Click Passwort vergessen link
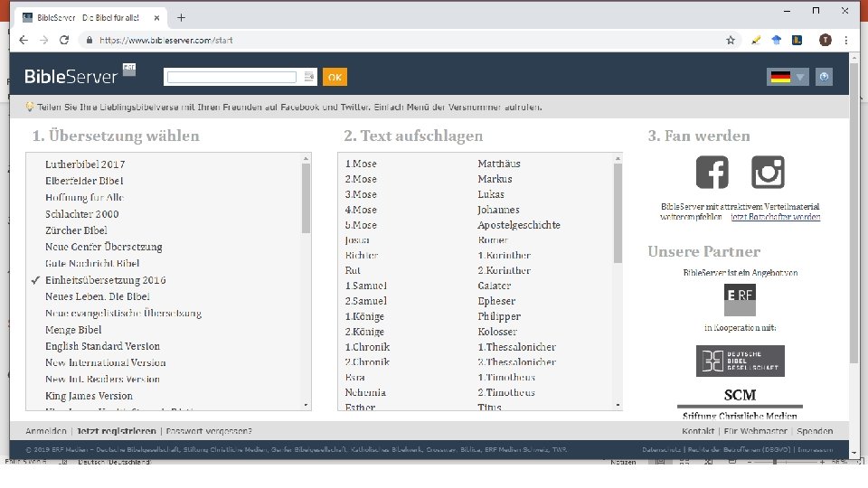Viewport: 868px width, 488px height. pos(209,431)
